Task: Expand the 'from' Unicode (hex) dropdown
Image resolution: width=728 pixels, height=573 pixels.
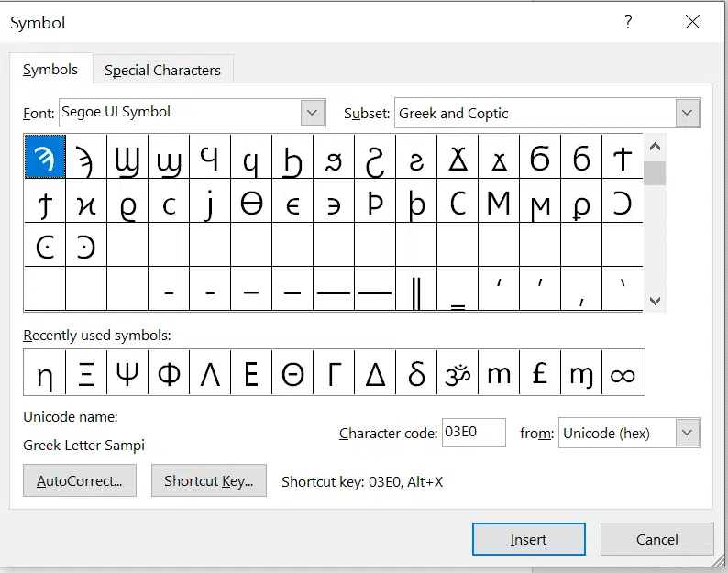Action: pos(687,433)
